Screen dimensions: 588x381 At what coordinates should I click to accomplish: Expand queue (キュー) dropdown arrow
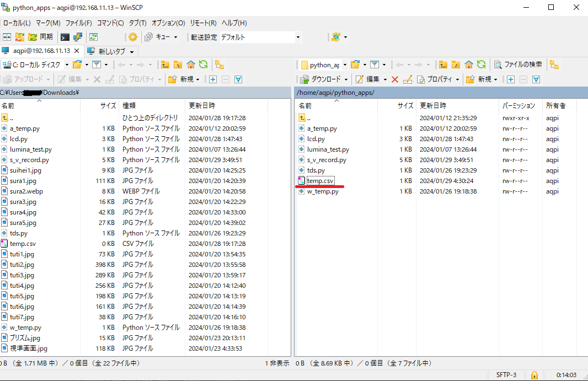pos(175,37)
